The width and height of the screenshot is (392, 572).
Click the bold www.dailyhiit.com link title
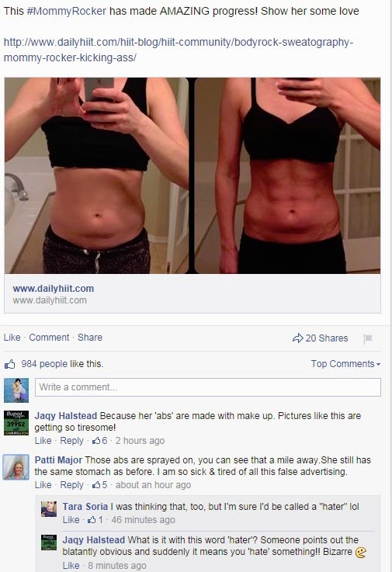click(54, 289)
